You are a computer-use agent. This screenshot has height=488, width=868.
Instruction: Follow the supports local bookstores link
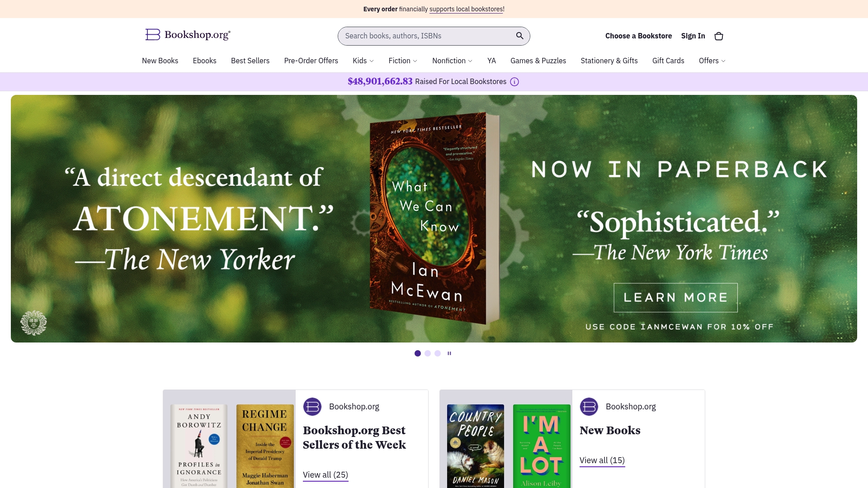pos(466,9)
